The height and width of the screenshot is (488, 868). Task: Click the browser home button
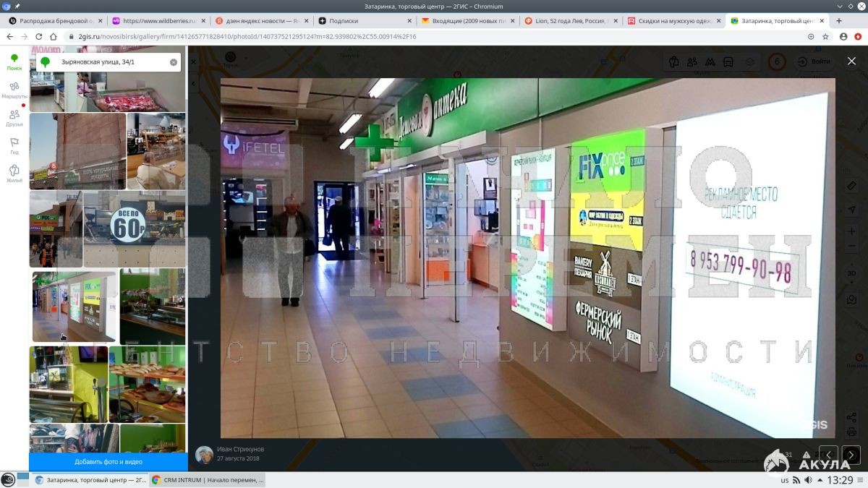54,36
